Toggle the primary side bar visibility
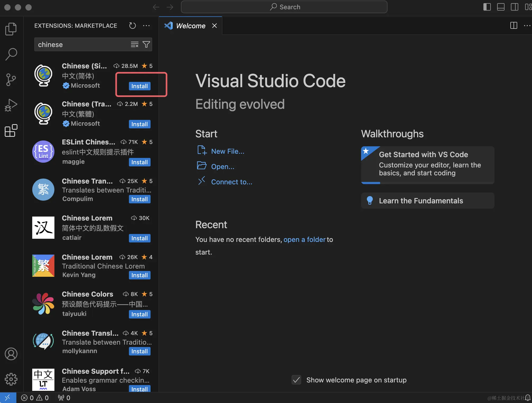Viewport: 532px width, 403px height. 487,7
